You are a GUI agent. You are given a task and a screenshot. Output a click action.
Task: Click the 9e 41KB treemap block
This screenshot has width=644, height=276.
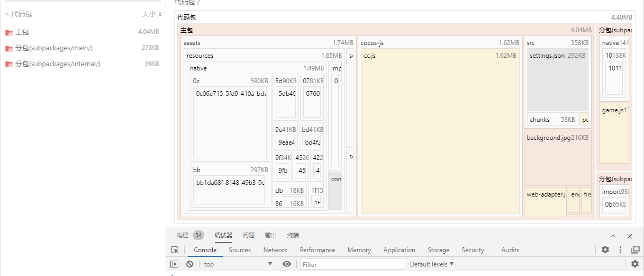point(285,136)
